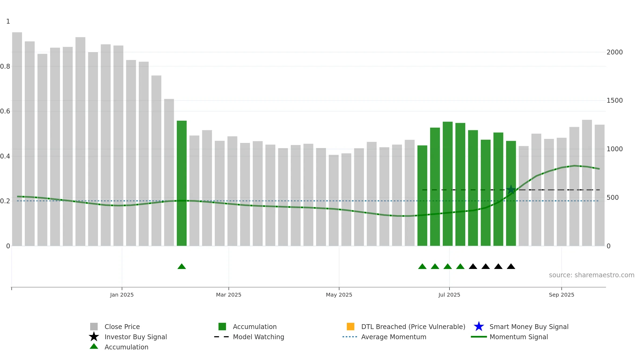Click the Jan 2025 axis label
This screenshot has height=362, width=644.
coord(122,295)
